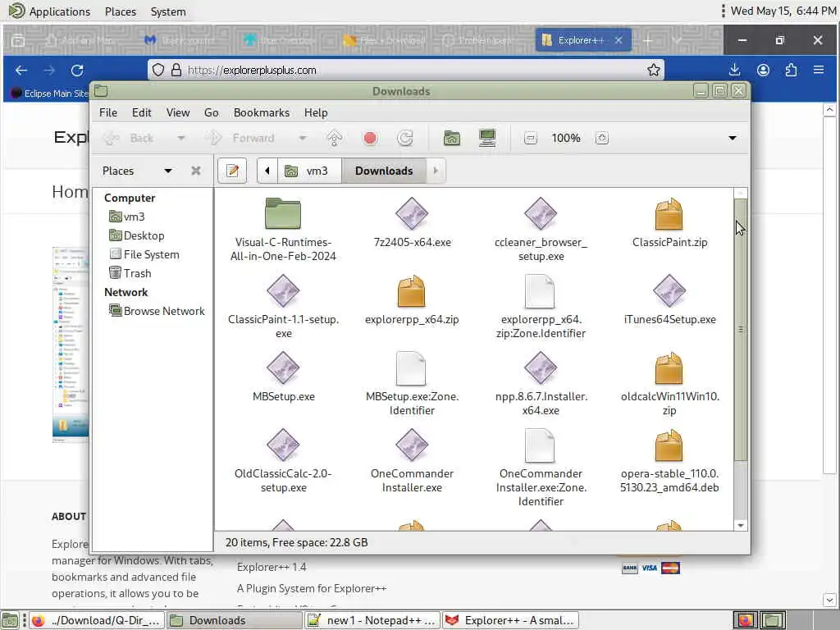Click Eclipse Main Site bookmark

click(x=49, y=94)
